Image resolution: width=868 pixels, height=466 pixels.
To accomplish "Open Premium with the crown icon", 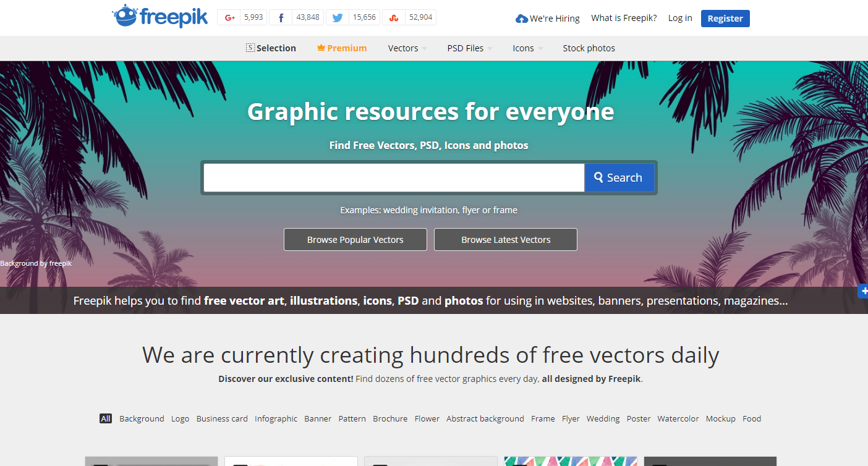I will [342, 48].
